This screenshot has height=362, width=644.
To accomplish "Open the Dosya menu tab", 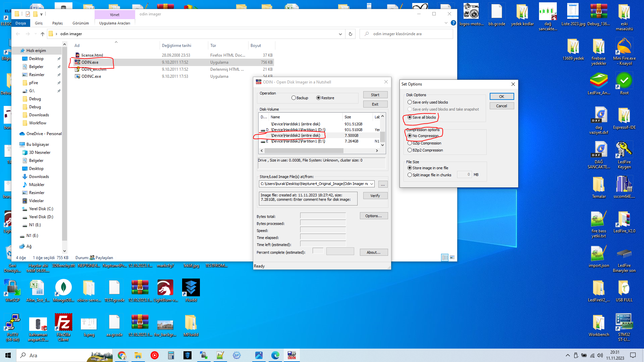I will (20, 23).
